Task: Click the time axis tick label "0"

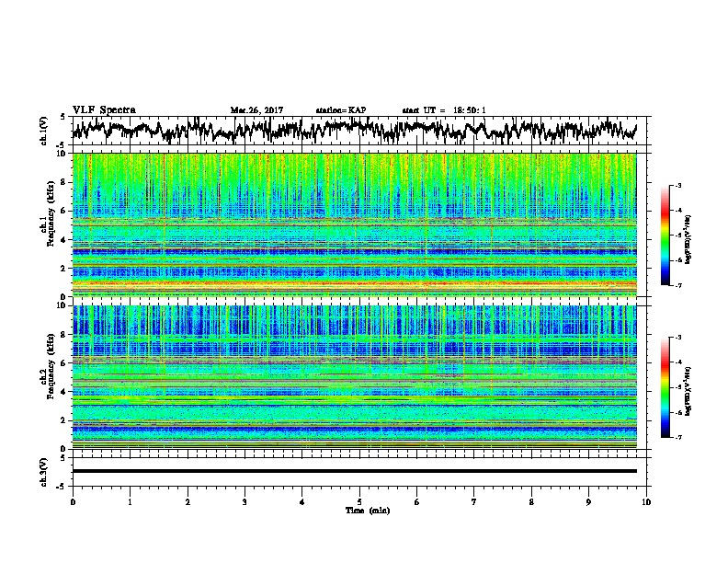Action: [x=73, y=501]
